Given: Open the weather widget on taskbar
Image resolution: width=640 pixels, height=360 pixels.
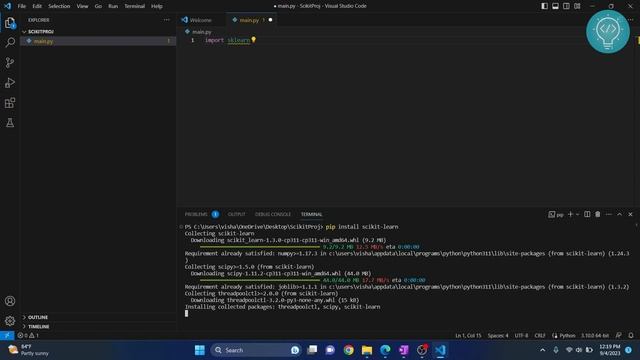Looking at the screenshot, I should pyautogui.click(x=29, y=350).
